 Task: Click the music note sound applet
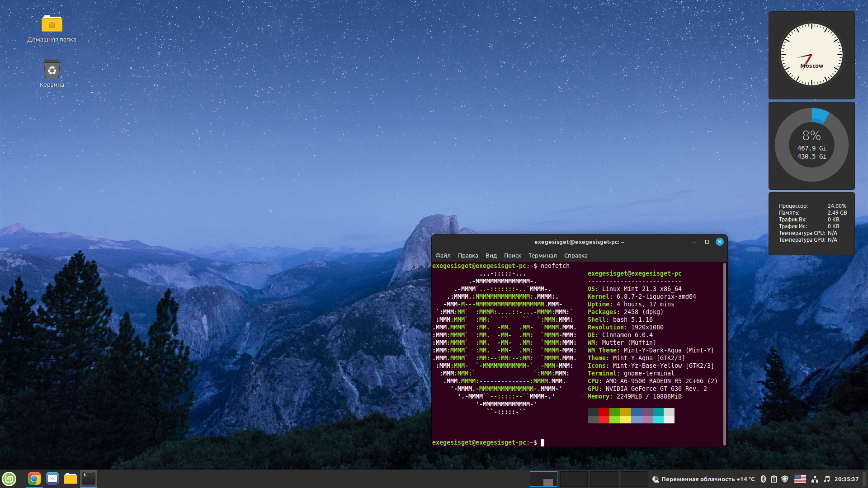pos(826,479)
